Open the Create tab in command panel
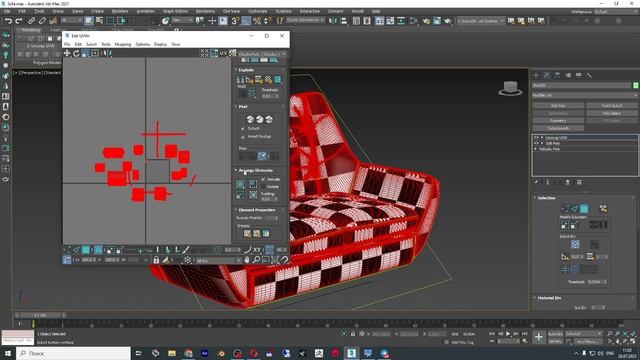 coord(536,75)
